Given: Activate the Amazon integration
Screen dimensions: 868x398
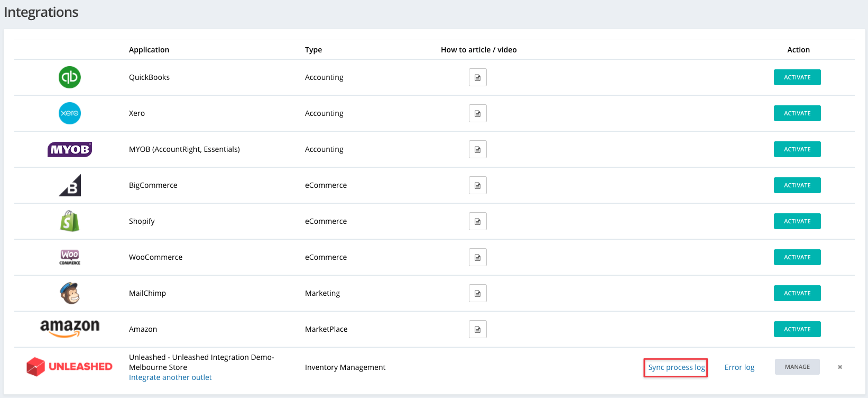Looking at the screenshot, I should pyautogui.click(x=797, y=329).
